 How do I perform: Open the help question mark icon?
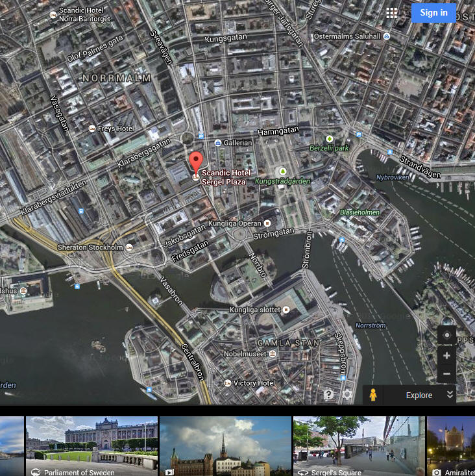328,394
